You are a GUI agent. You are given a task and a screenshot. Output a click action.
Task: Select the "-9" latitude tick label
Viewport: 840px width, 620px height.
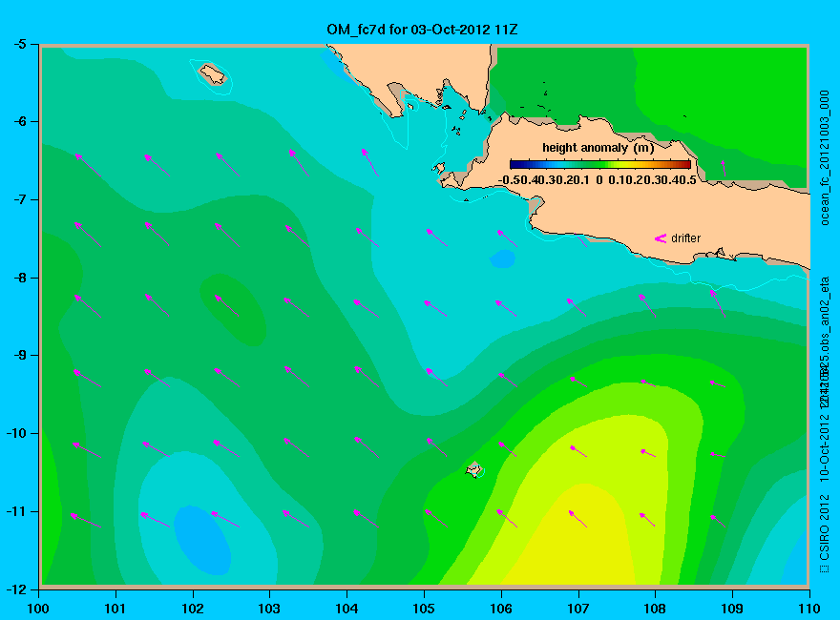tap(20, 355)
